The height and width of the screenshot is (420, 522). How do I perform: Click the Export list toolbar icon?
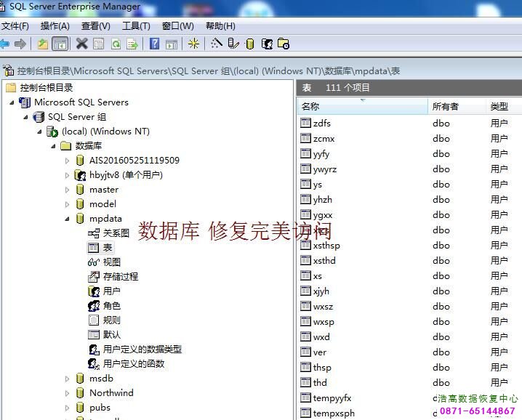coord(132,44)
